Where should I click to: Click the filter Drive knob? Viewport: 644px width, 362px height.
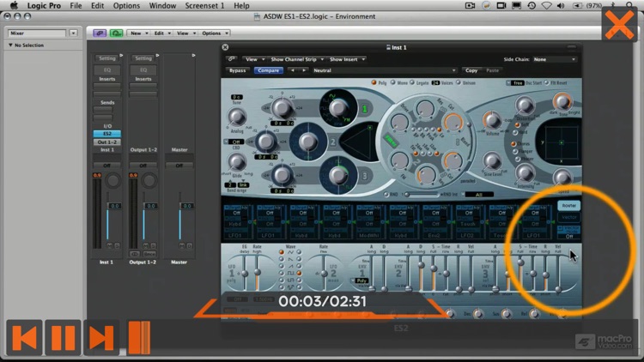click(398, 123)
